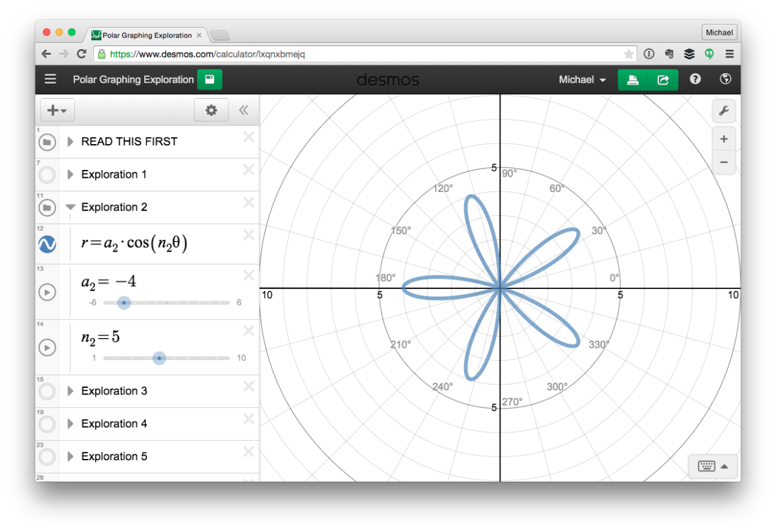776x532 pixels.
Task: Open the expression list settings gear
Action: tap(211, 110)
